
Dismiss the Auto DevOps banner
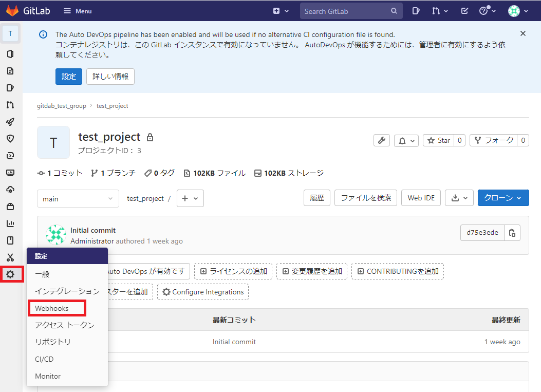click(x=523, y=33)
